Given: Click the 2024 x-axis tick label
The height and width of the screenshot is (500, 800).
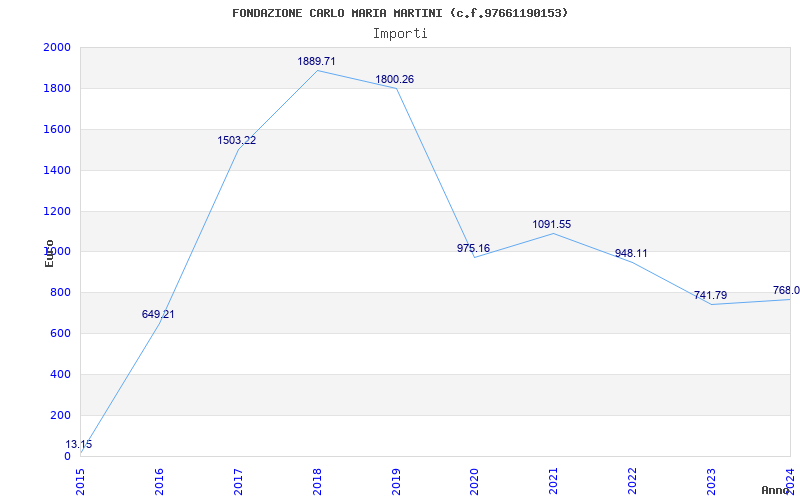Looking at the screenshot, I should click(x=790, y=482).
